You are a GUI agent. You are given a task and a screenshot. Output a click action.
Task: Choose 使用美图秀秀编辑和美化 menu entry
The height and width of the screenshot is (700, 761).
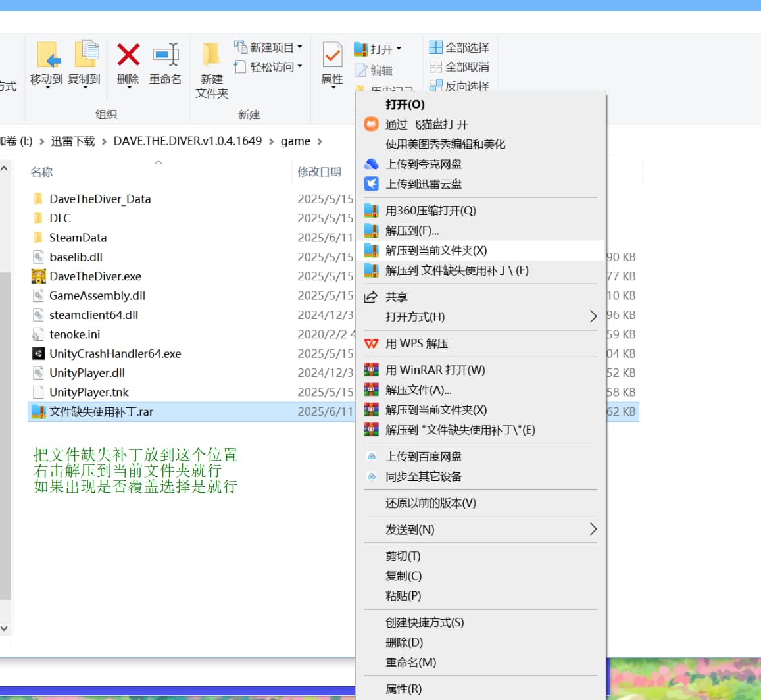tap(480, 144)
